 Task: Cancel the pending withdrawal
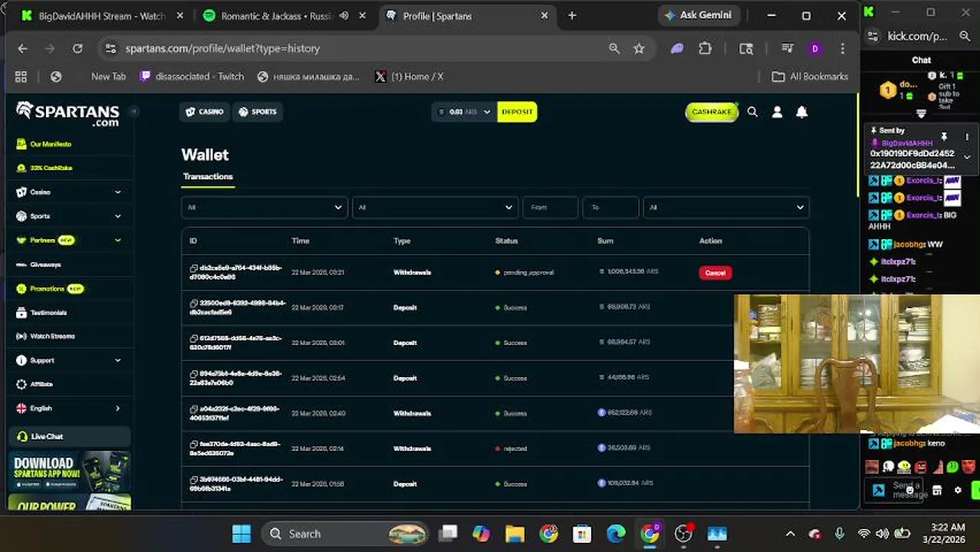[715, 273]
